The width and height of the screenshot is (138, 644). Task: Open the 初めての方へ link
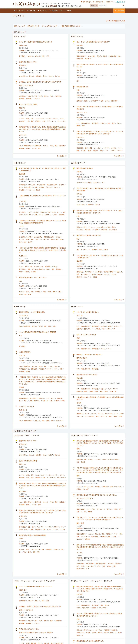pyautogui.click(x=86, y=2)
